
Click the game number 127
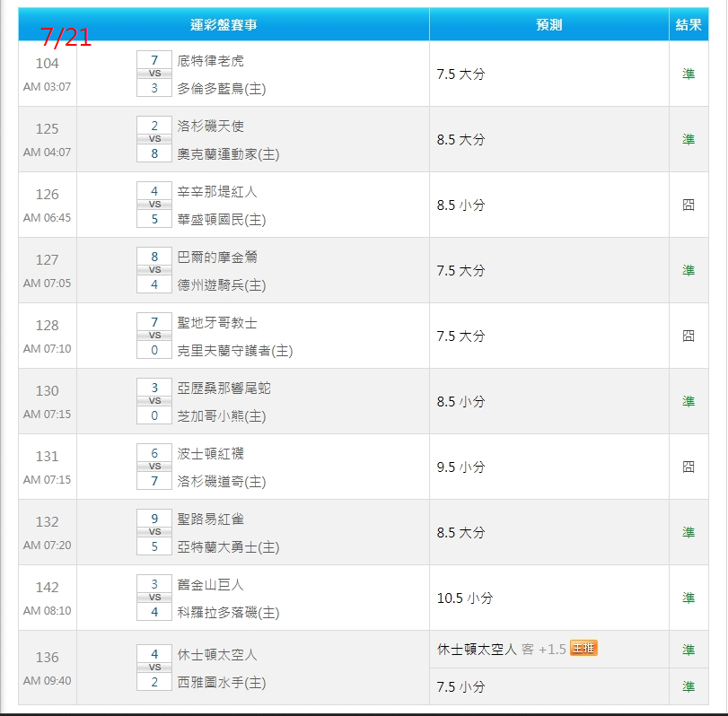click(x=47, y=260)
